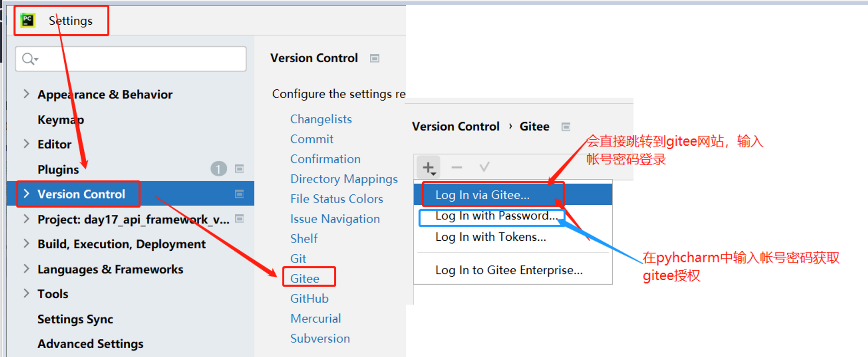Choose Log In via Gitee option
The height and width of the screenshot is (357, 868).
pos(482,195)
